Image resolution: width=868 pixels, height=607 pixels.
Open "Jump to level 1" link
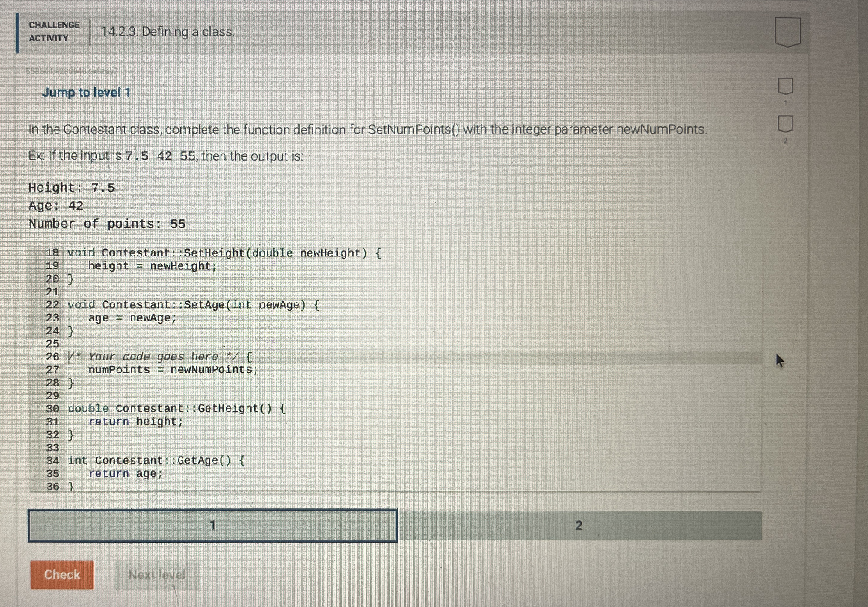pyautogui.click(x=87, y=92)
